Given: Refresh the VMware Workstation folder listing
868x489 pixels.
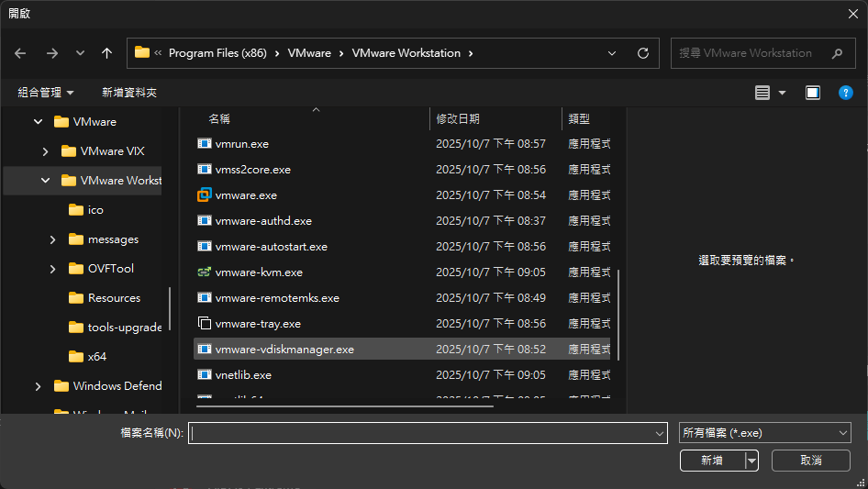Looking at the screenshot, I should click(x=642, y=53).
